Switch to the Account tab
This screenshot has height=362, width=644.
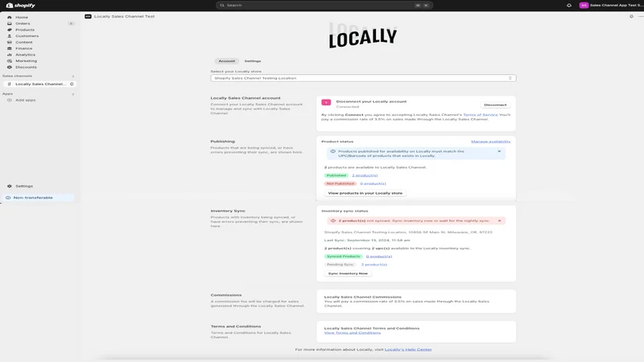[226, 61]
